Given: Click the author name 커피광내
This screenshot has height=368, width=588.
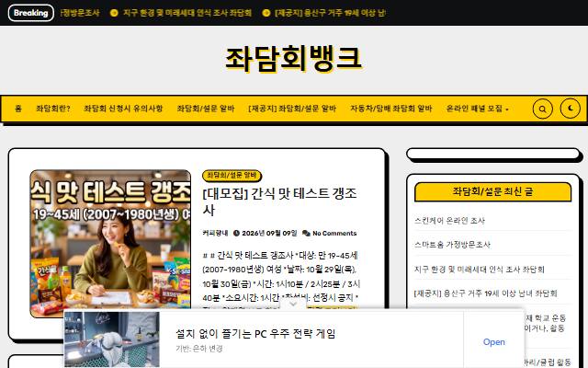Looking at the screenshot, I should 215,233.
